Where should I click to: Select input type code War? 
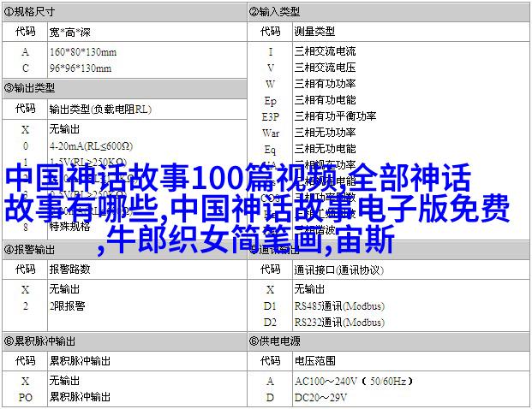coord(271,133)
